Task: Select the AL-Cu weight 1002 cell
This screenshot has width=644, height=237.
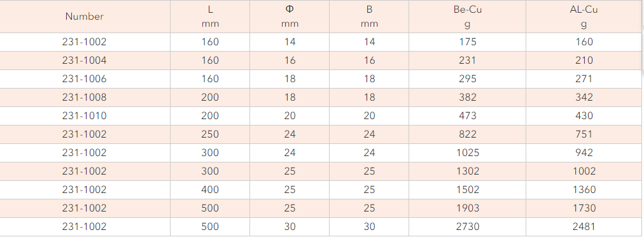Action: (x=584, y=171)
